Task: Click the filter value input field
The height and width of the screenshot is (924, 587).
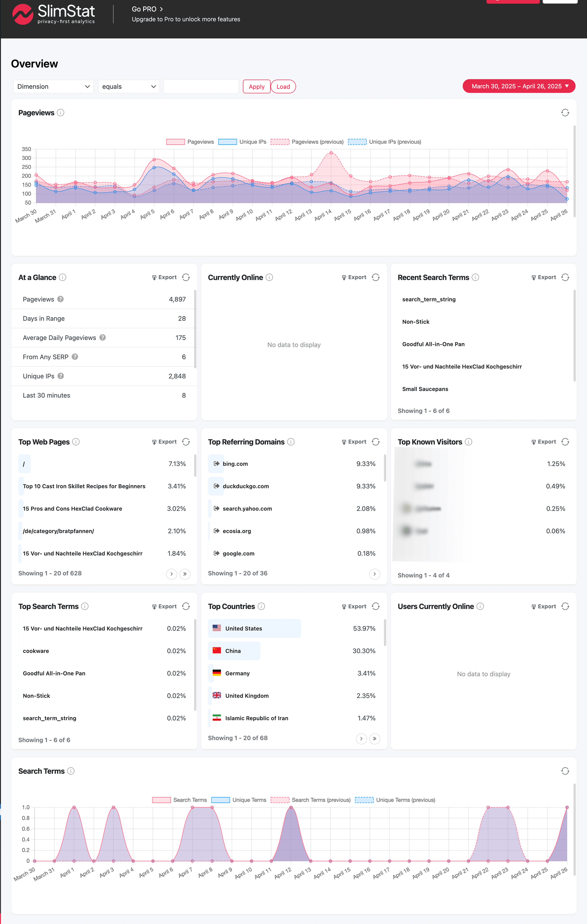Action: tap(201, 87)
